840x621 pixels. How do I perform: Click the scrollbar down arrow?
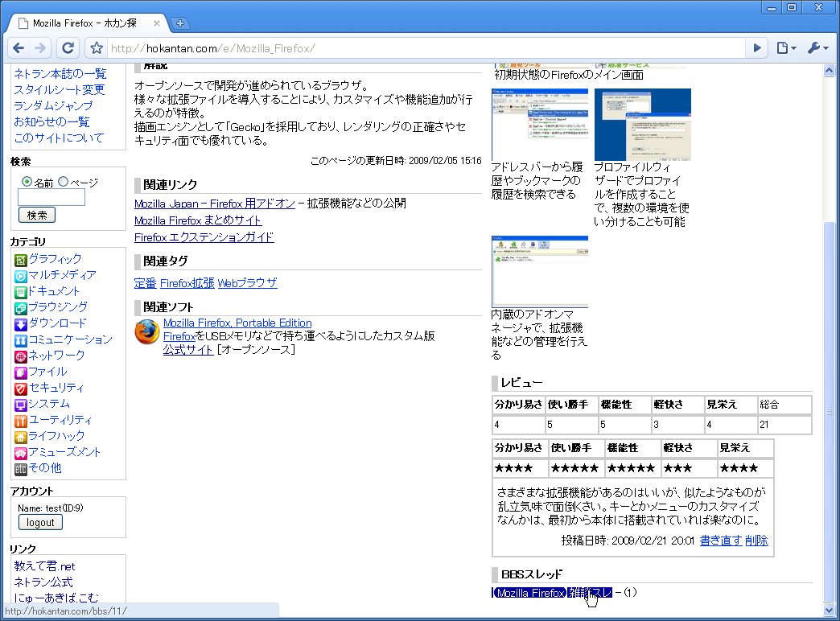[829, 611]
